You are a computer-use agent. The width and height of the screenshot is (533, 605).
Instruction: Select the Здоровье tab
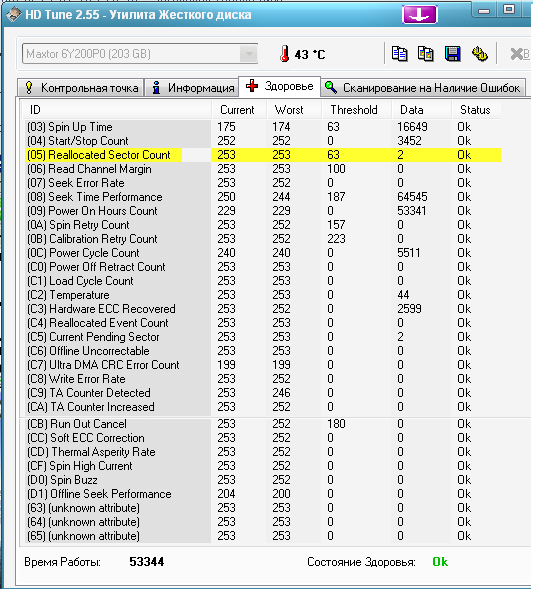click(280, 86)
